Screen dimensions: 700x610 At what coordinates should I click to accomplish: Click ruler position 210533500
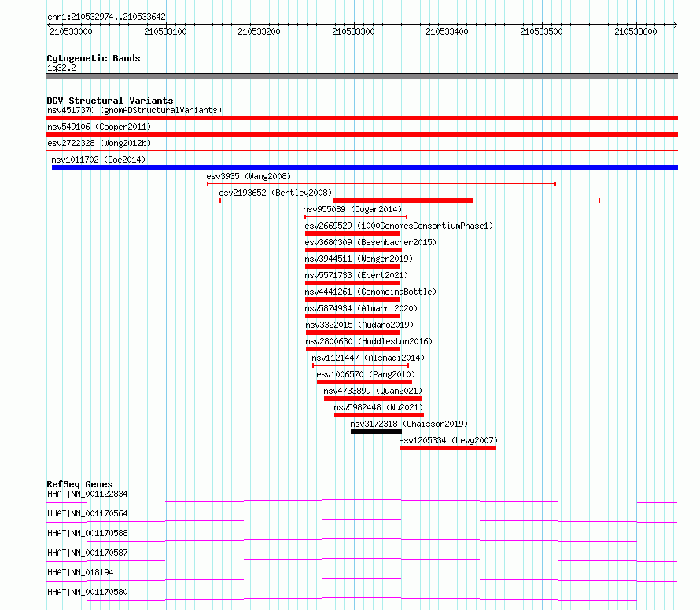coord(541,31)
